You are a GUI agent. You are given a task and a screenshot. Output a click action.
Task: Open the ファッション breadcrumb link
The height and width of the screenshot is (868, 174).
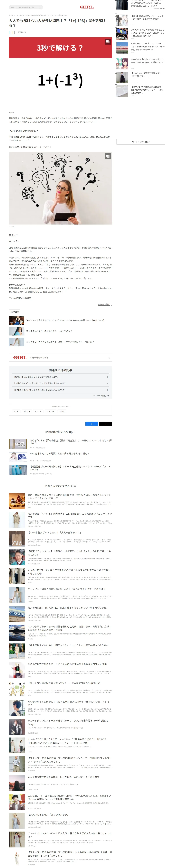[x=20, y=15]
